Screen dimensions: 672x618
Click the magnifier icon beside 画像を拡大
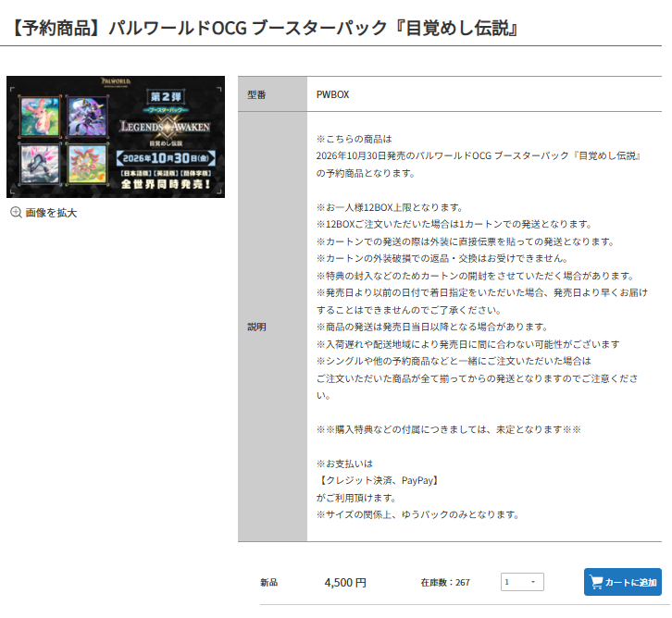(16, 213)
